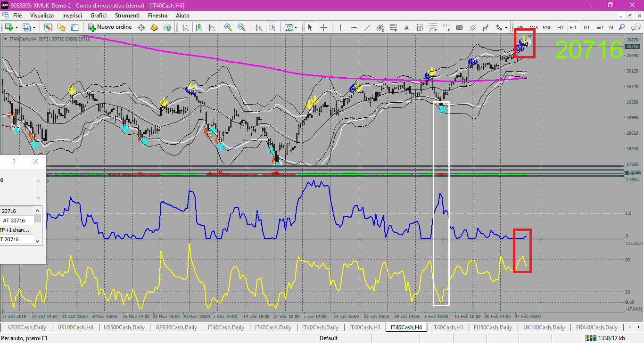Screen dimensions: 644x343
Task: Select the Fibonacci retracement tool
Action: click(x=393, y=27)
